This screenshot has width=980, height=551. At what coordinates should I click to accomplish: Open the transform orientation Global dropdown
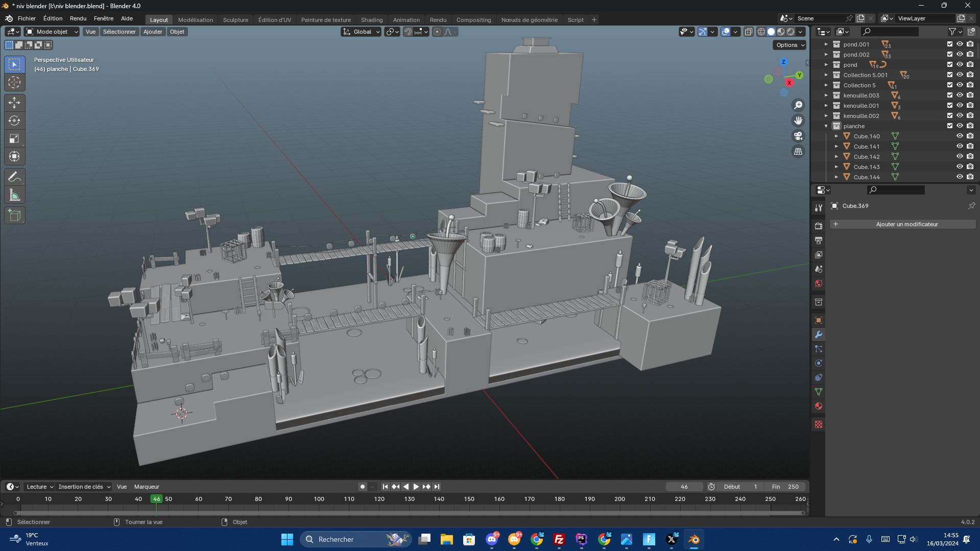tap(361, 32)
